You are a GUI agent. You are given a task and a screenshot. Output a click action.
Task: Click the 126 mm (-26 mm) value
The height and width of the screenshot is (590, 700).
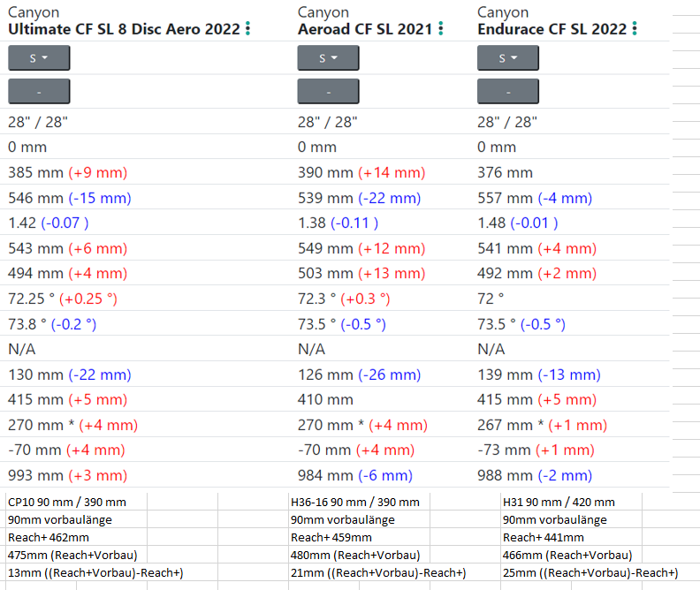click(x=360, y=374)
